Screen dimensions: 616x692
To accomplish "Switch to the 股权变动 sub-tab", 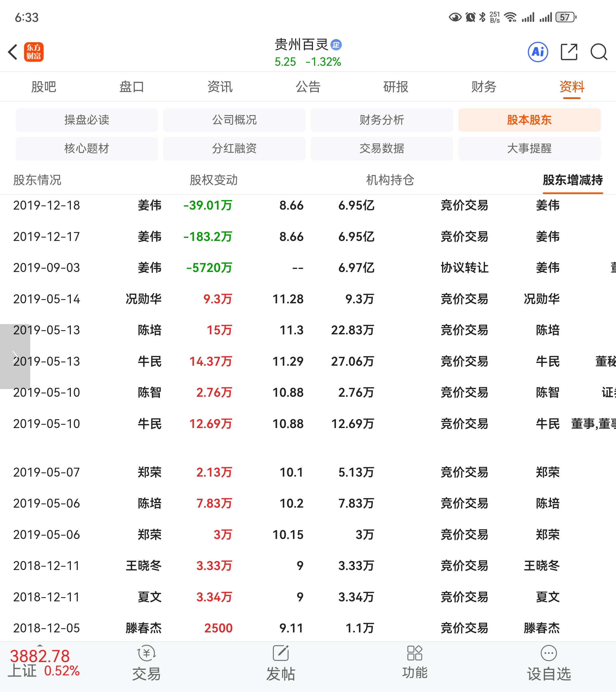I will pos(213,180).
